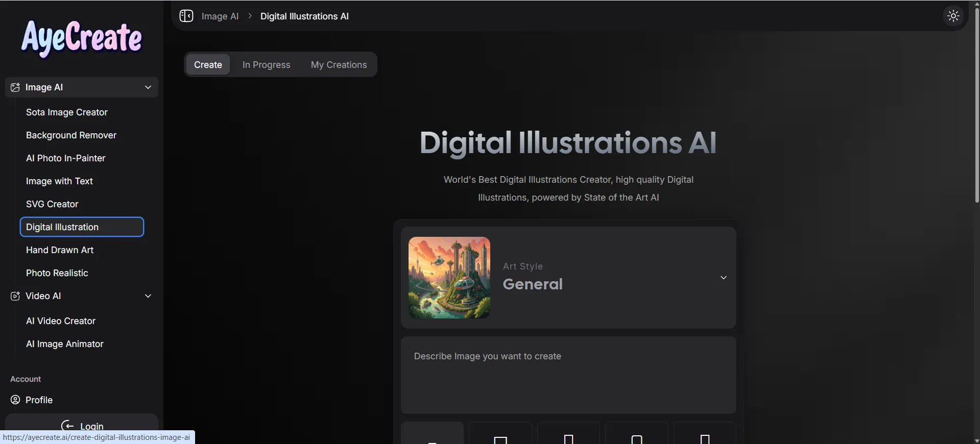Toggle the sidebar panel icon

186,16
